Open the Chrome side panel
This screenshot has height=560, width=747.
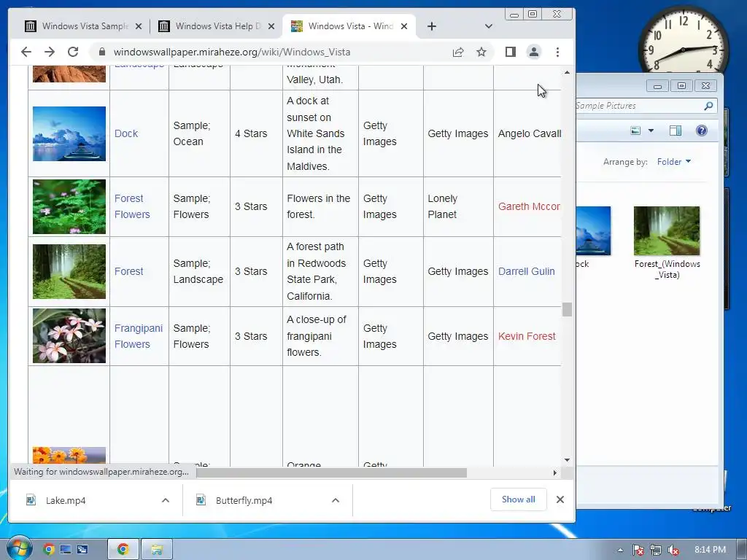click(x=510, y=52)
